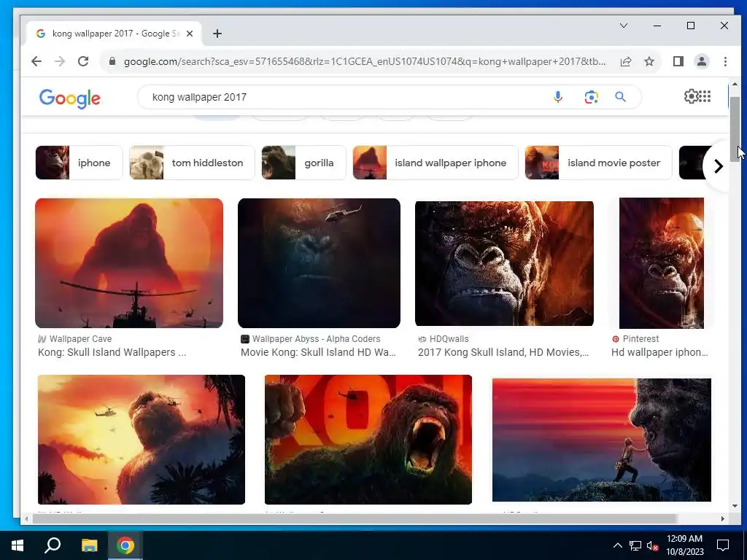Go to the Google logo homepage
Screen dimensions: 747x560
coord(69,98)
